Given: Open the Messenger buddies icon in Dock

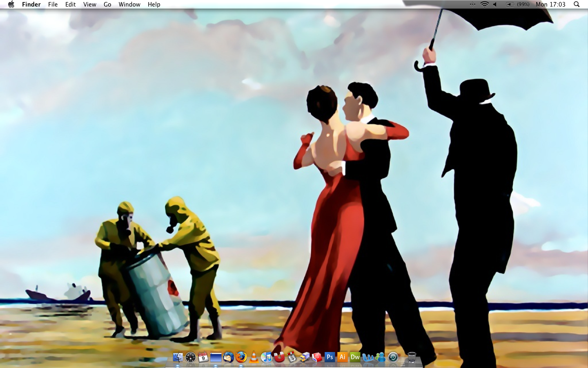Looking at the screenshot, I should (381, 357).
